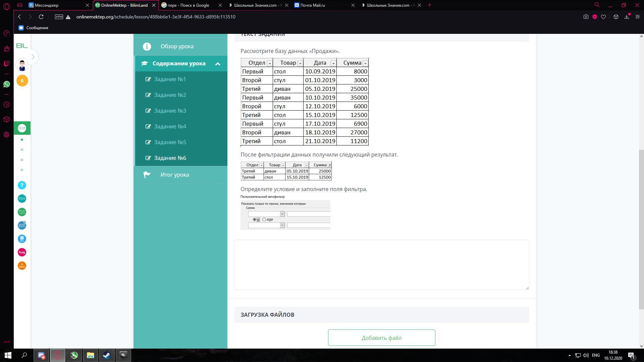Open the sidebar history clock icon
The height and width of the screenshot is (362, 644).
(x=7, y=105)
